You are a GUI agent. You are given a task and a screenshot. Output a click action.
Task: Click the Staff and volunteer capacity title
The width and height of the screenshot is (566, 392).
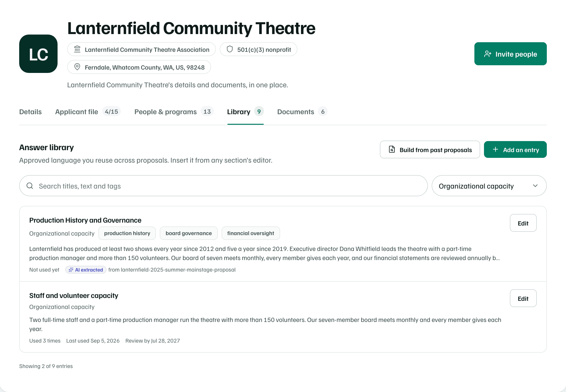click(x=74, y=296)
